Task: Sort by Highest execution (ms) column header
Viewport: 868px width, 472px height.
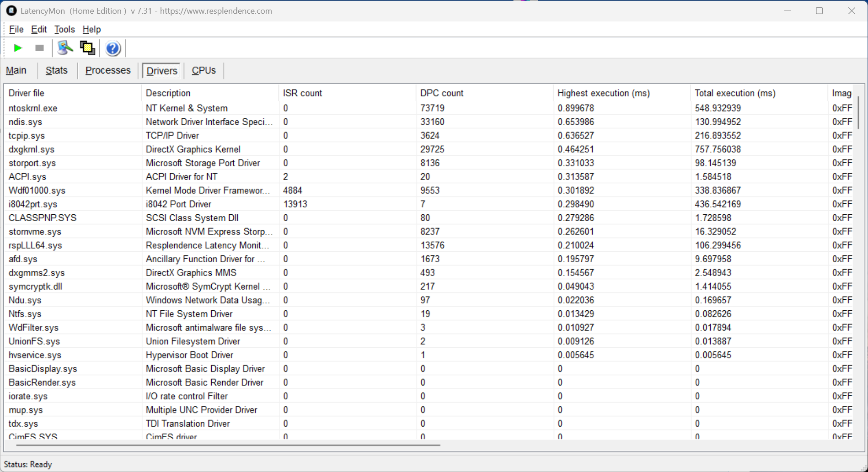Action: [x=622, y=93]
